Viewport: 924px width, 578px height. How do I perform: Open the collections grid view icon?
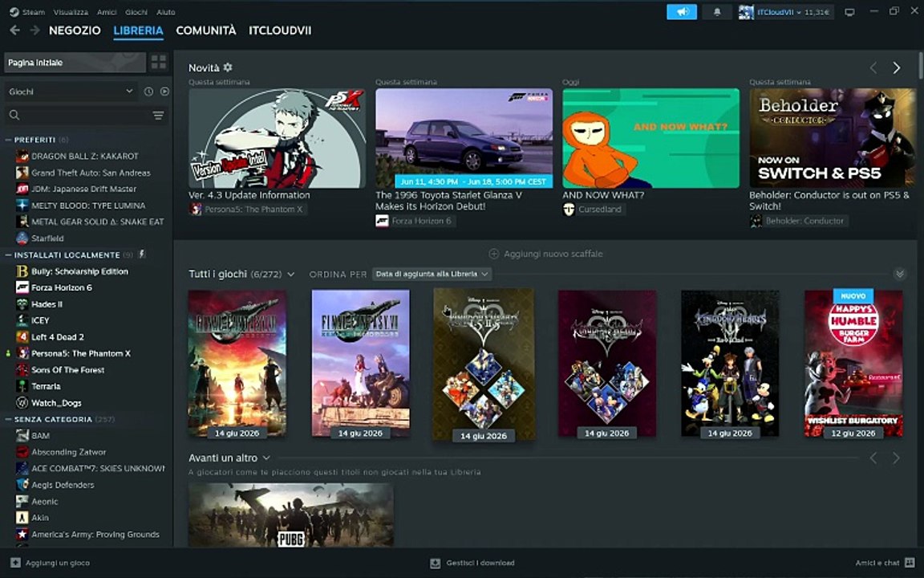pyautogui.click(x=159, y=62)
